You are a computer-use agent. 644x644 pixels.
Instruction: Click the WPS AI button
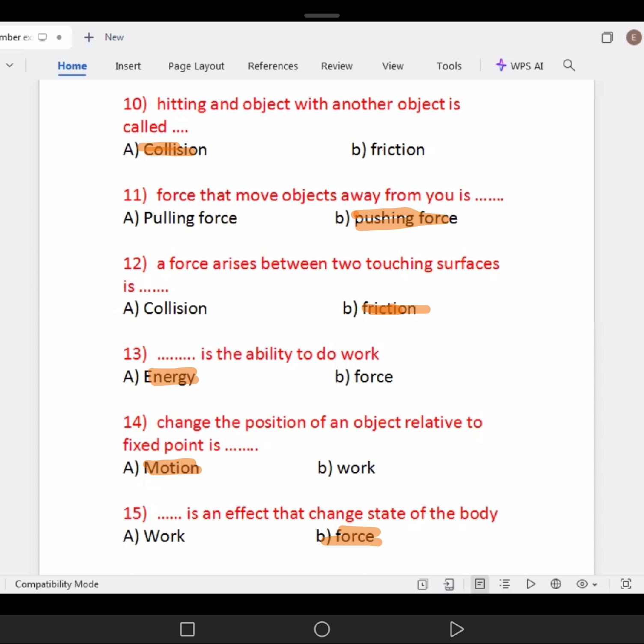(519, 66)
